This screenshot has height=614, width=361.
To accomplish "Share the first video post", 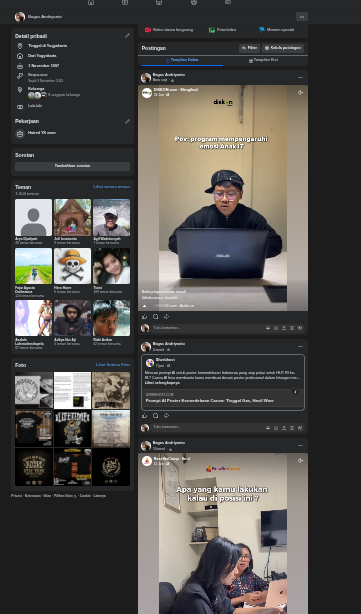I will (166, 316).
